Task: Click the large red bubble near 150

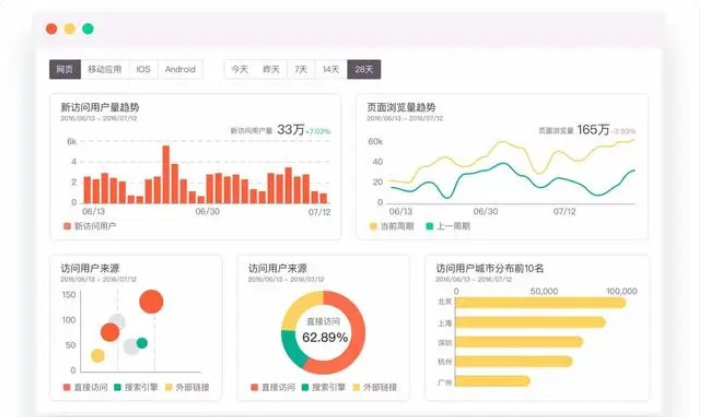Action: 151,301
